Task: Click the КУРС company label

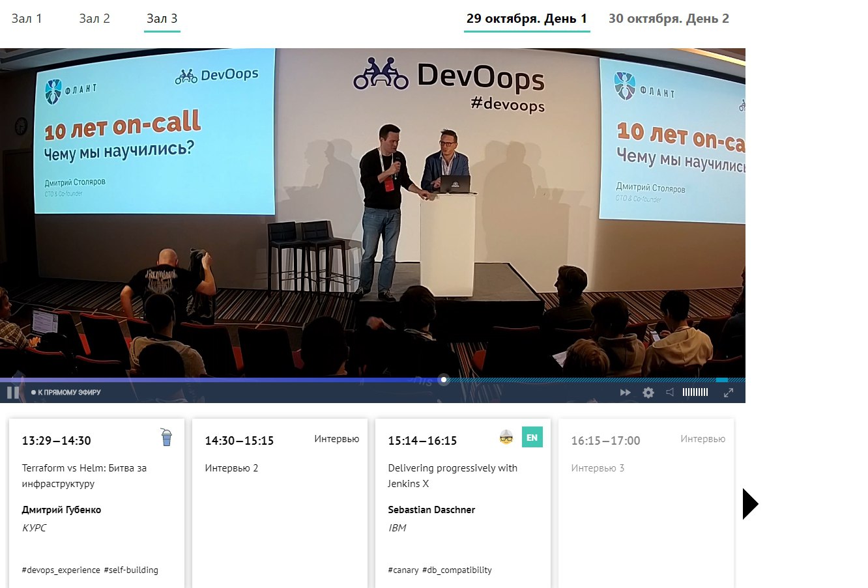Action: pyautogui.click(x=34, y=528)
